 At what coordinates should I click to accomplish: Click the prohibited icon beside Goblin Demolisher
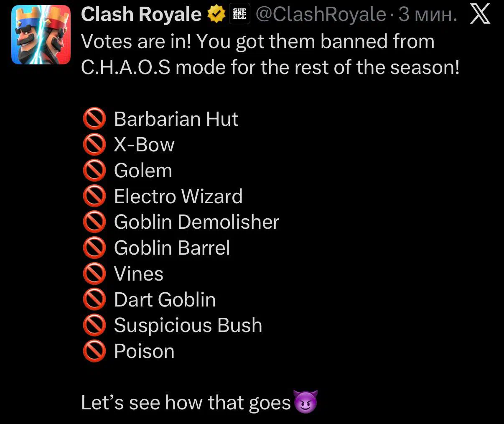94,222
